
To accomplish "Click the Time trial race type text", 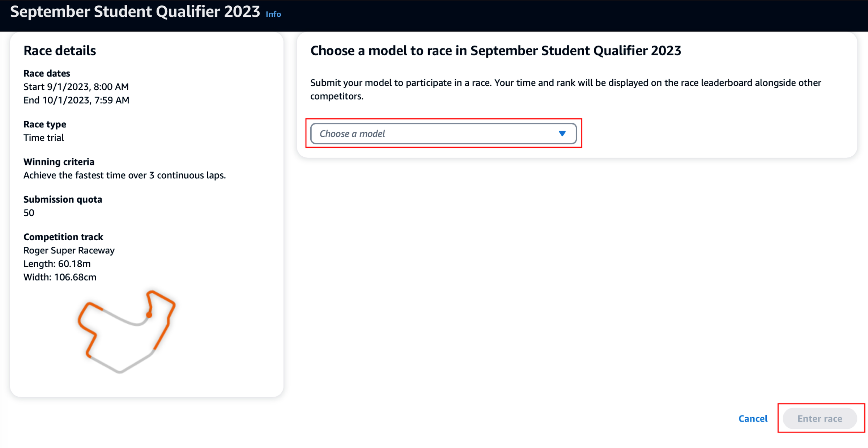I will click(x=43, y=138).
